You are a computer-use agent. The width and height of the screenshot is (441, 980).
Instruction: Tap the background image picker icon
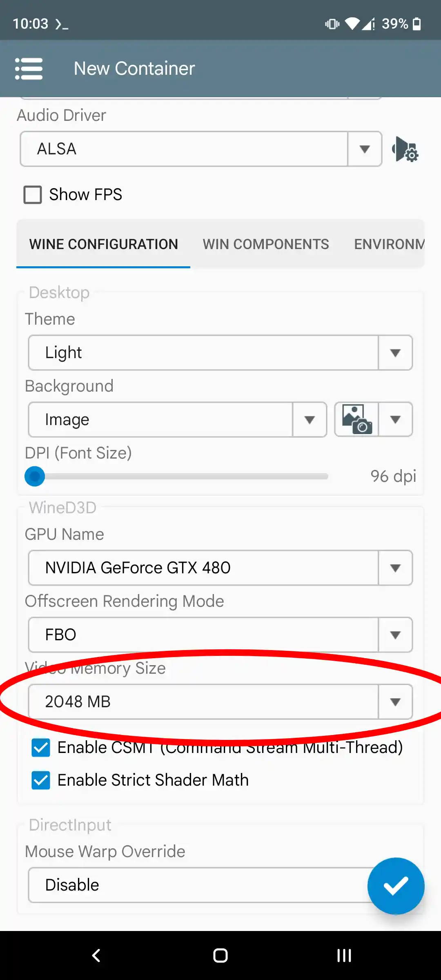356,419
